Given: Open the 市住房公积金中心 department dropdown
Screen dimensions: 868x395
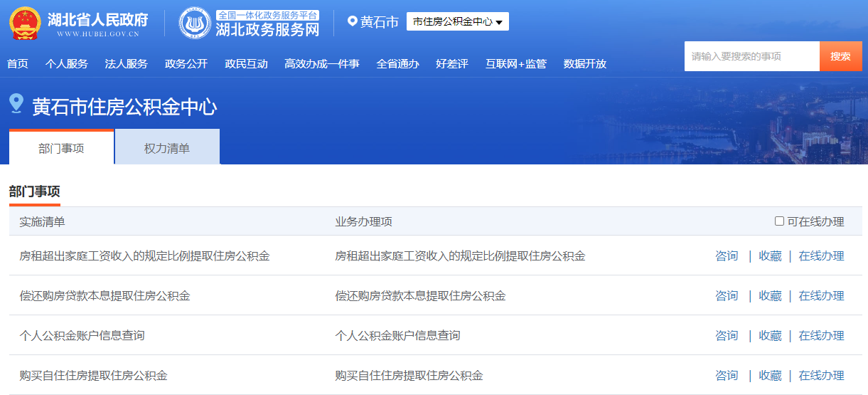Looking at the screenshot, I should 457,22.
